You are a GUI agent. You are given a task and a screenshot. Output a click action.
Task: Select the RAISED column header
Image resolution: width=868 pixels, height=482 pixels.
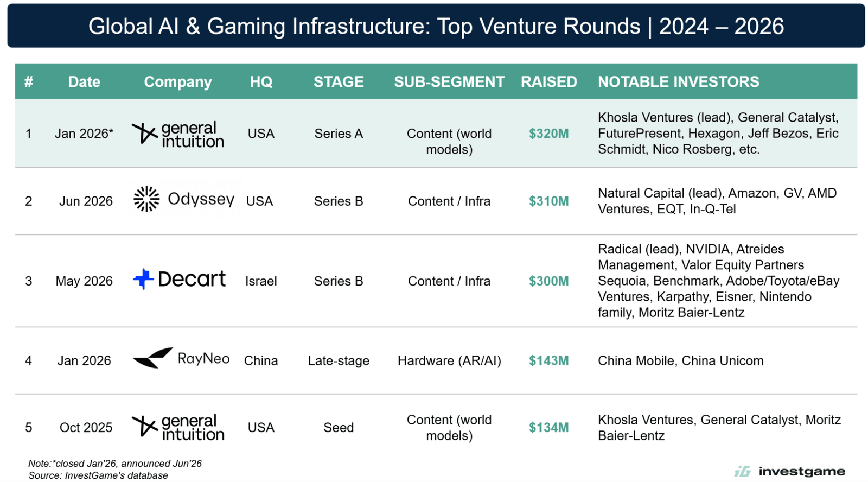click(549, 82)
